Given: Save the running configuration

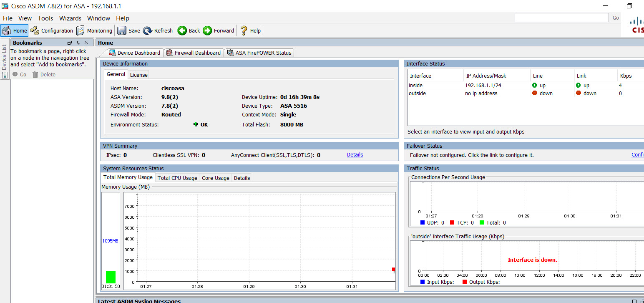Looking at the screenshot, I should 128,30.
